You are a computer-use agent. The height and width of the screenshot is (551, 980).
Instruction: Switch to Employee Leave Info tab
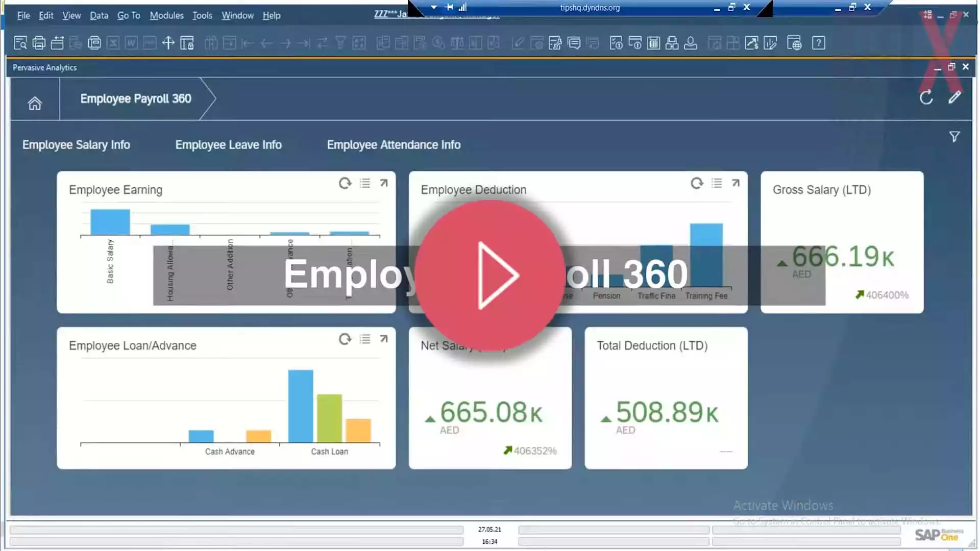[228, 145]
